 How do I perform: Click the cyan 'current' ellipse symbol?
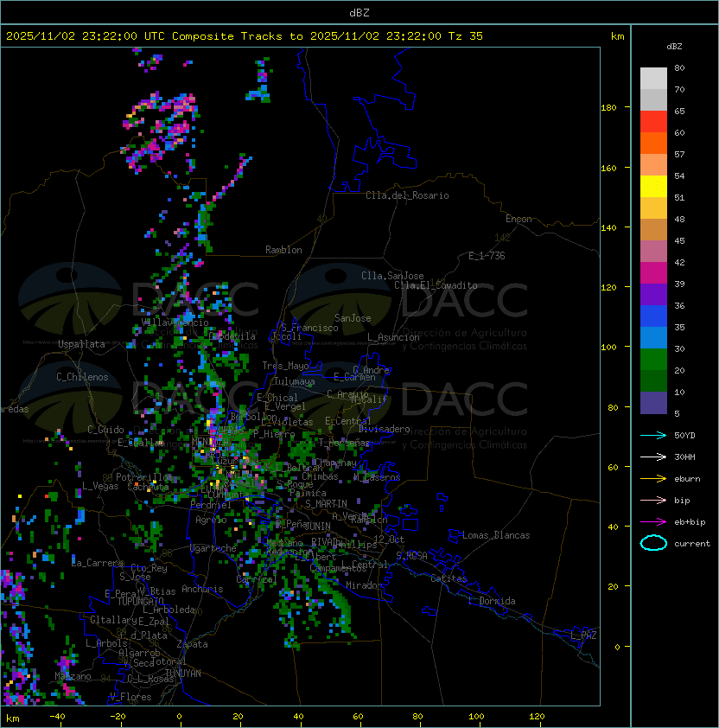tap(653, 543)
